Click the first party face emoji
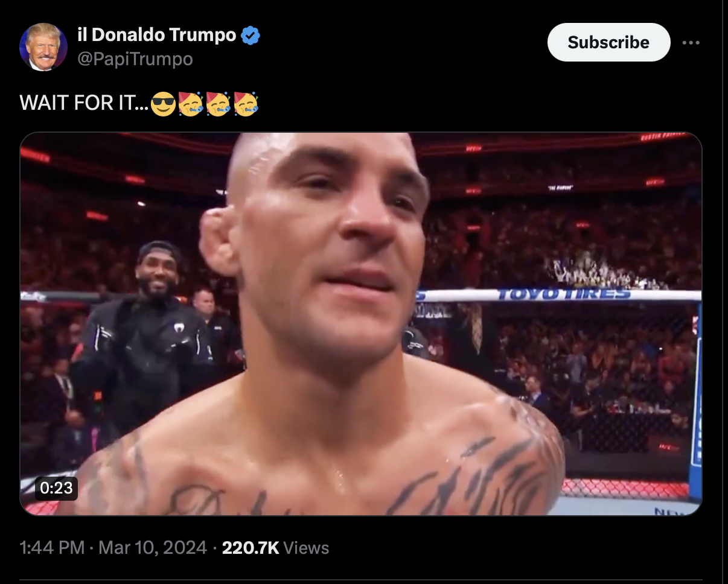Image resolution: width=728 pixels, height=584 pixels. tap(191, 104)
